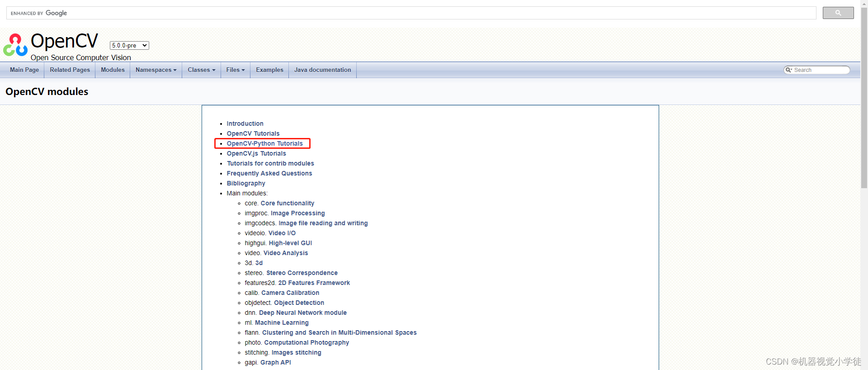Open the Examples tab
Screen dimensions: 868x370
click(x=269, y=70)
